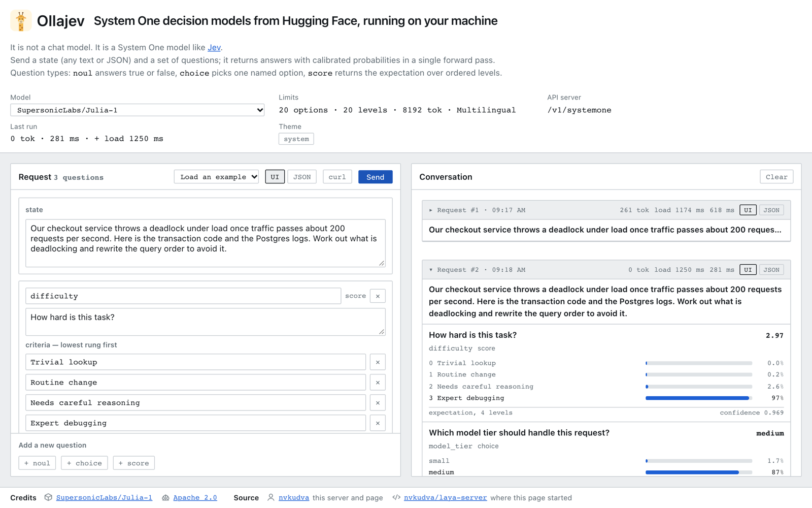Click the Ollajev giraffe logo icon
812x508 pixels.
(21, 21)
